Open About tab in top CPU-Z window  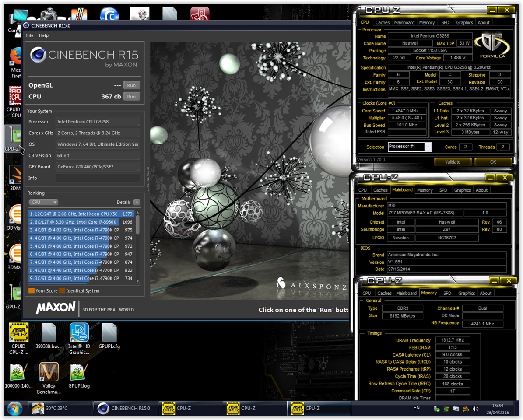(484, 22)
